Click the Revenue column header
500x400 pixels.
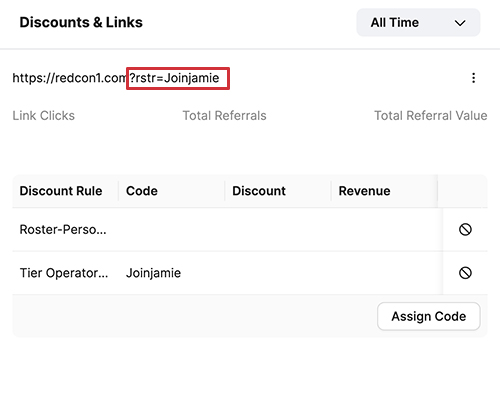point(364,191)
